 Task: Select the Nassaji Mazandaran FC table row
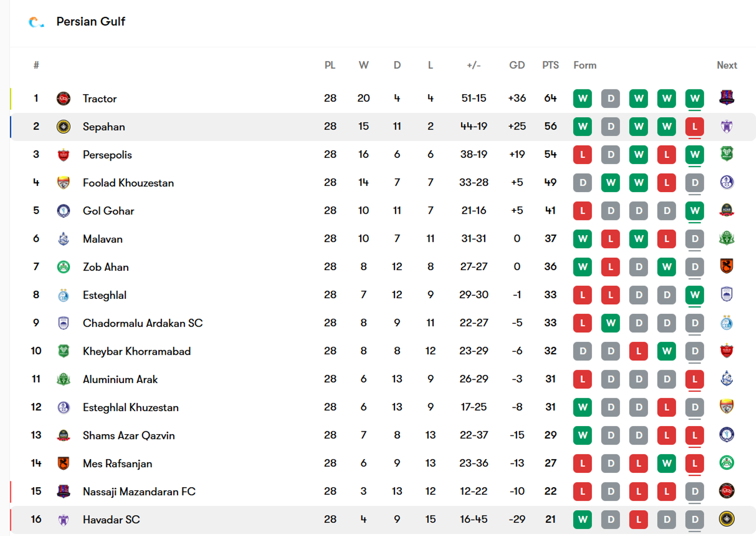pos(383,492)
